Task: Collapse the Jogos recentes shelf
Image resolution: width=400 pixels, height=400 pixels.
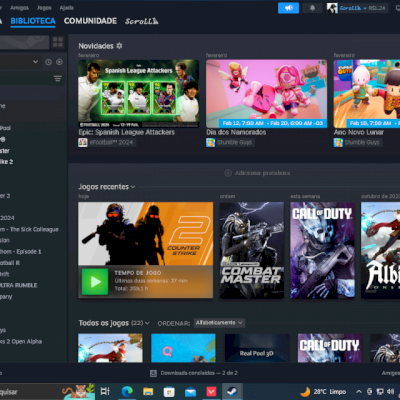Action: coord(133,187)
